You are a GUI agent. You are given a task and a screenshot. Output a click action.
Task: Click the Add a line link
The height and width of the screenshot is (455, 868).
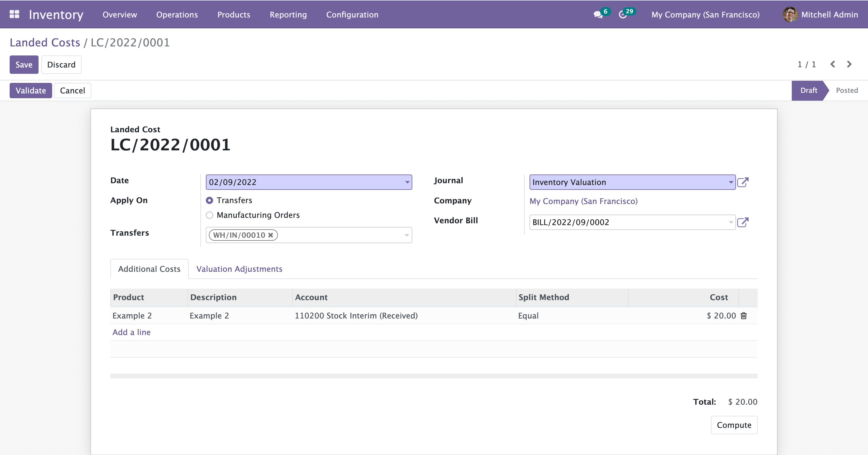pos(131,332)
